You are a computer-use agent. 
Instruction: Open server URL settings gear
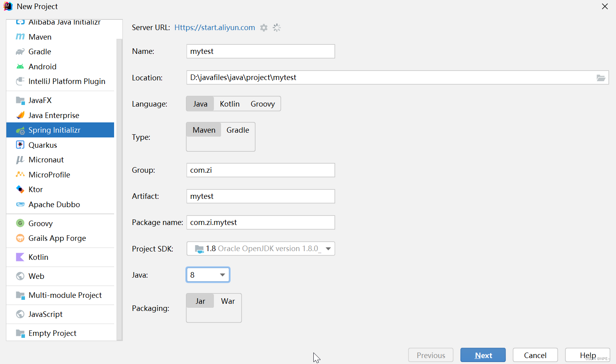click(x=264, y=28)
